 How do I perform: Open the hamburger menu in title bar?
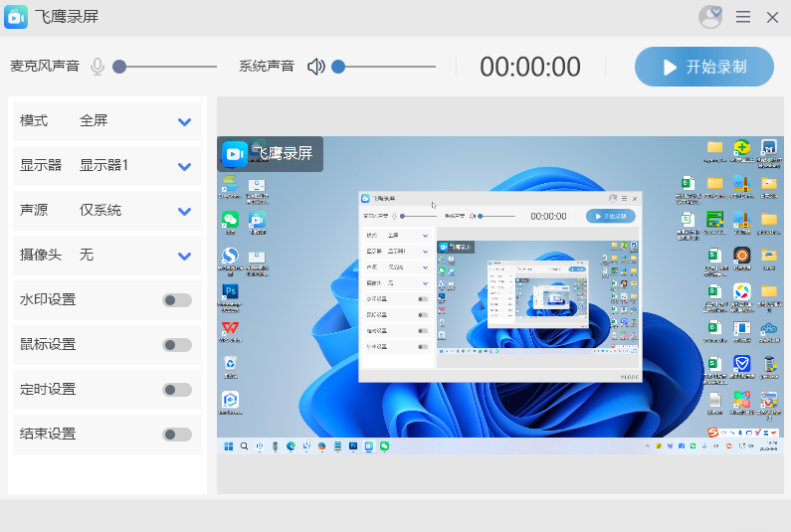coord(743,17)
